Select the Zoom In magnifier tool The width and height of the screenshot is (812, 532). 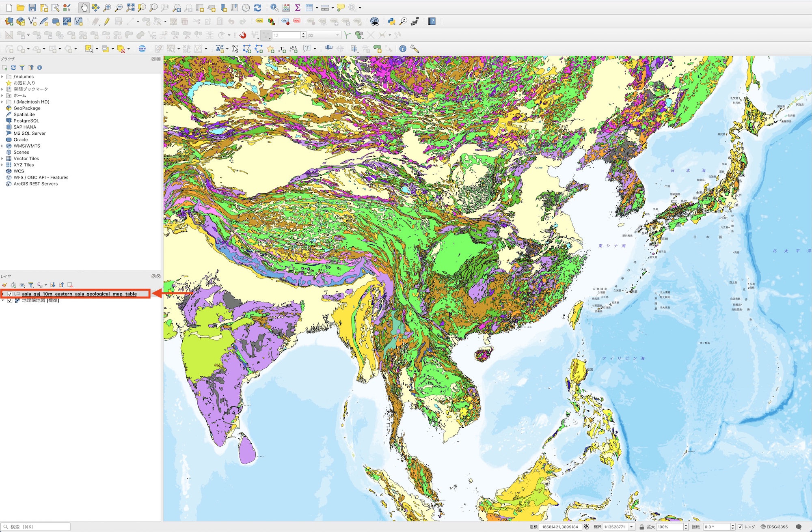pyautogui.click(x=107, y=7)
